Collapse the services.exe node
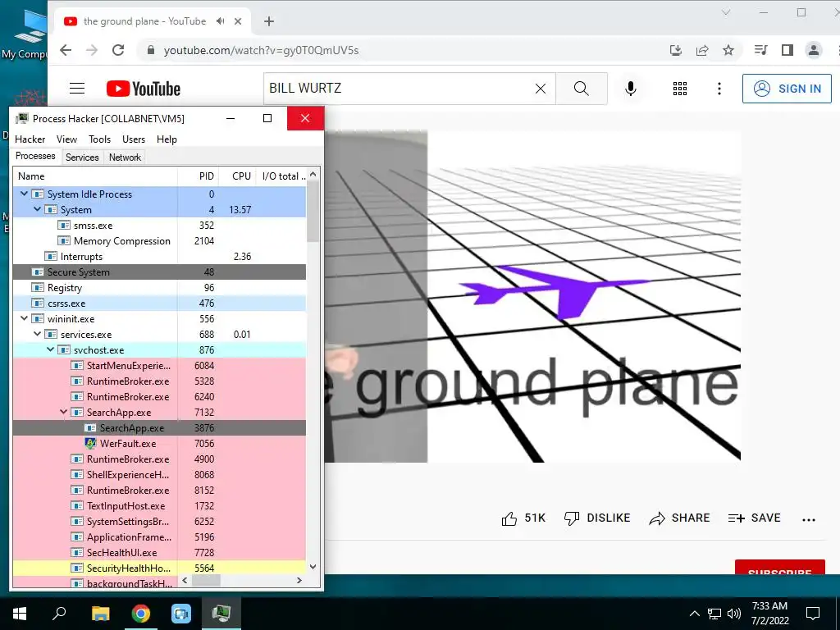Viewport: 840px width, 630px height. [37, 334]
